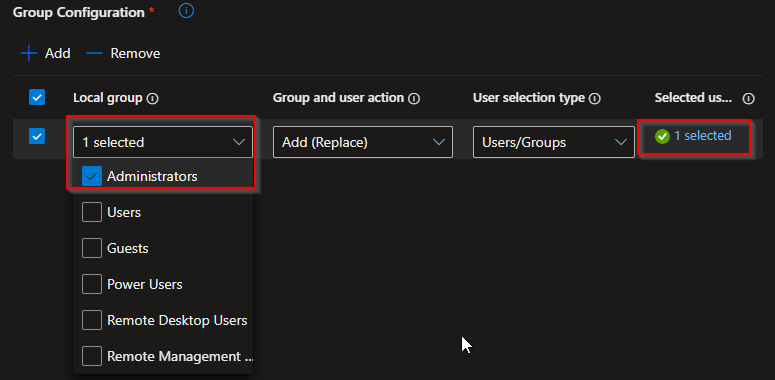Open the Add (Replace) action dropdown
This screenshot has height=380, width=775.
pyautogui.click(x=363, y=142)
